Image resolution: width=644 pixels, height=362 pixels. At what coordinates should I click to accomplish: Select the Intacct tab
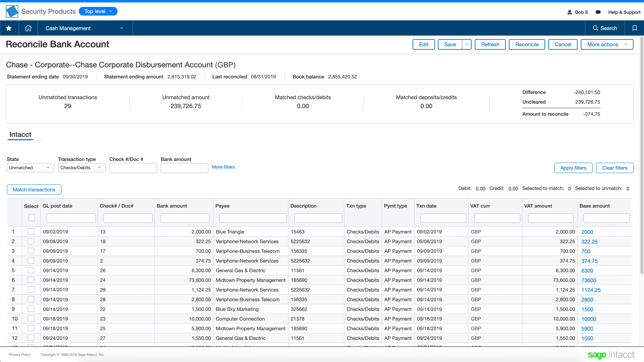[20, 135]
